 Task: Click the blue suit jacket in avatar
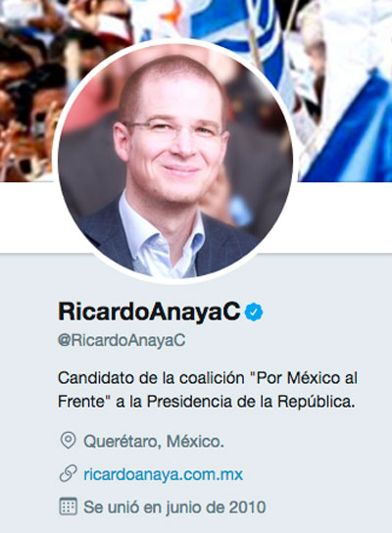224,245
